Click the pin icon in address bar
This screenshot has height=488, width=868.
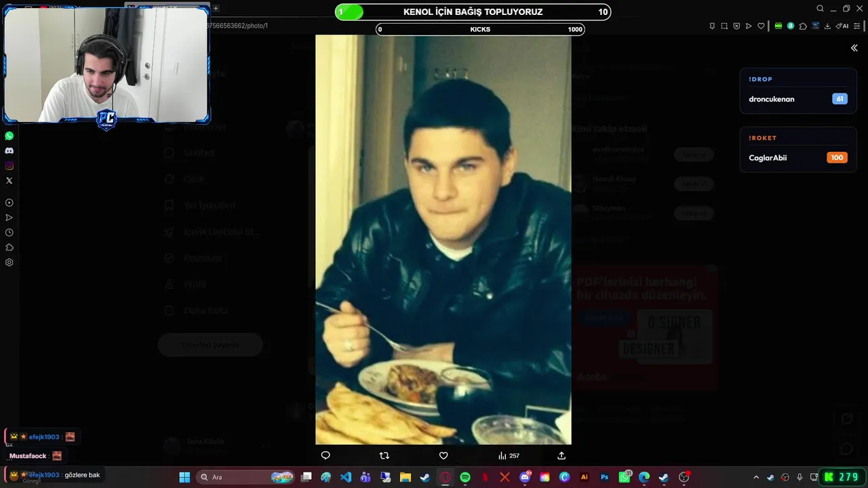712,26
